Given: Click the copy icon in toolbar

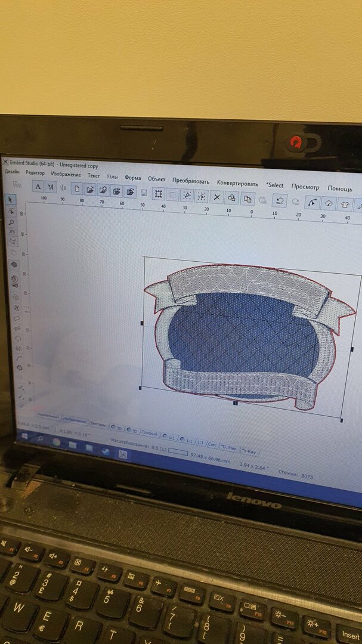Looking at the screenshot, I should (x=247, y=199).
